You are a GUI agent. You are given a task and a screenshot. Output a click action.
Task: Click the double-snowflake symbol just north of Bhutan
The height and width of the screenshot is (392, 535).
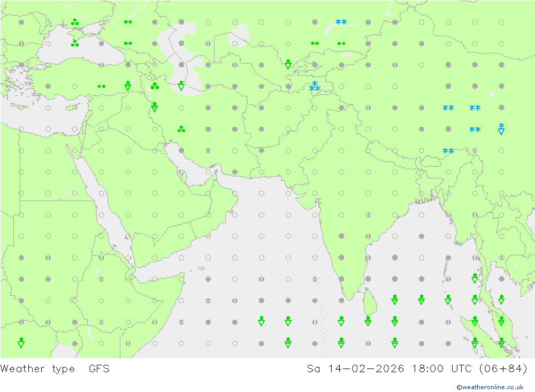click(448, 151)
